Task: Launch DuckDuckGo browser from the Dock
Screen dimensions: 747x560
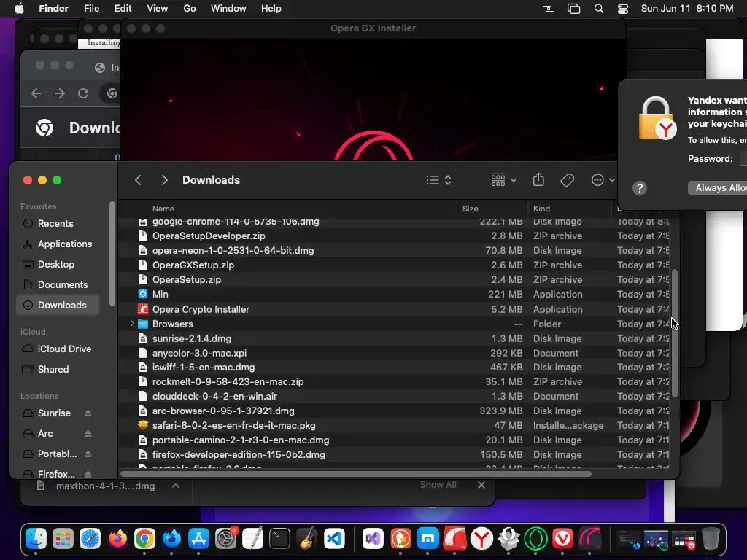Action: pos(400,539)
